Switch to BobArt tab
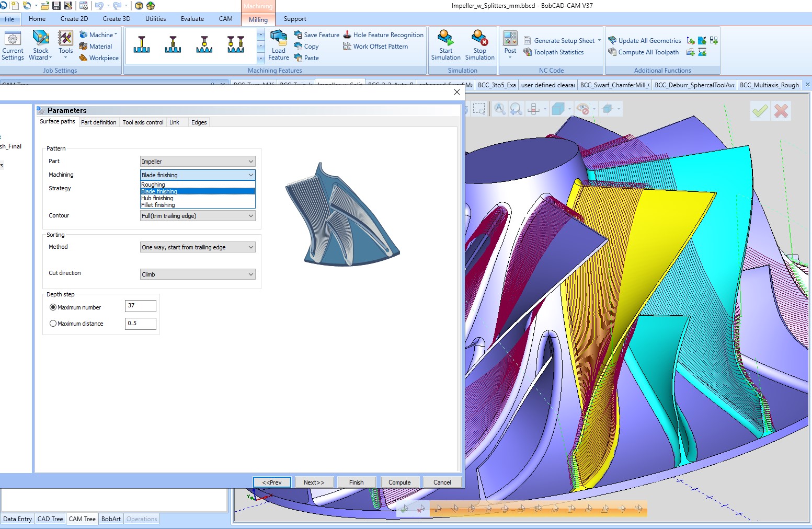812x529 pixels. (x=111, y=519)
